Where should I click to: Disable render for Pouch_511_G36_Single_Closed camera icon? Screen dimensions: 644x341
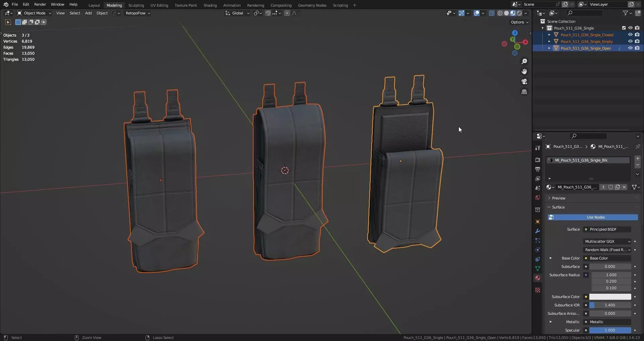point(637,35)
